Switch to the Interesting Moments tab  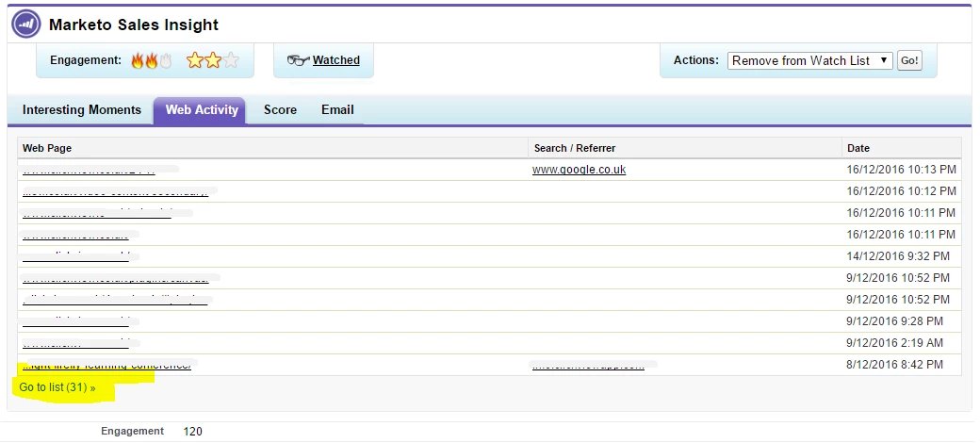(x=82, y=110)
